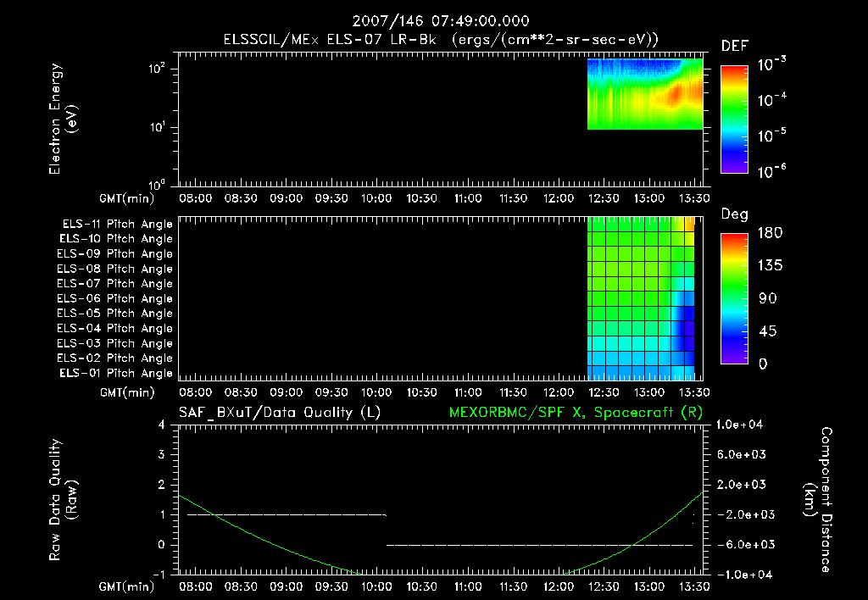Screen dimensions: 868x600
Task: Click the electron energy spectrogram data region
Action: pyautogui.click(x=645, y=94)
